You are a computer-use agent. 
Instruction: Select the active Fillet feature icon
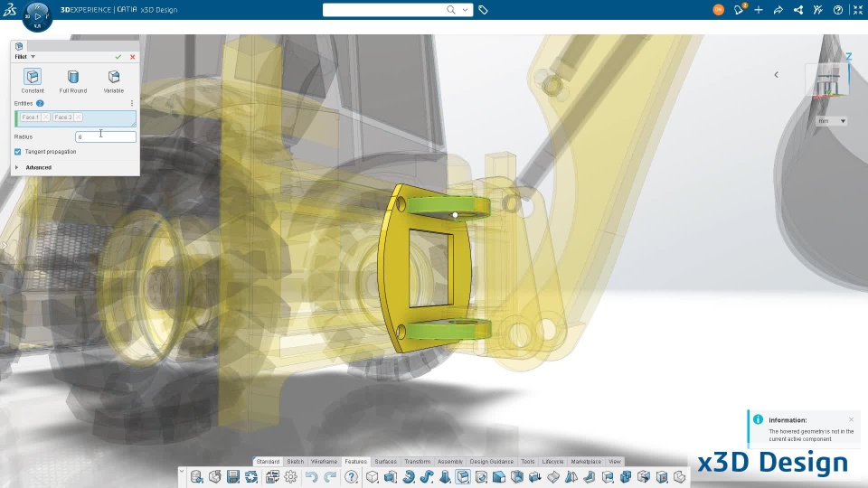[x=463, y=477]
